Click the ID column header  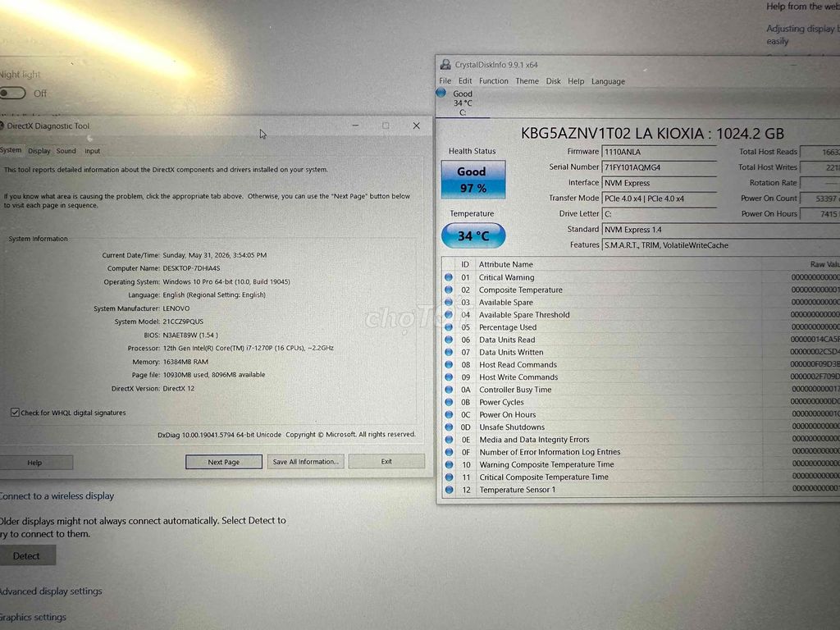465,264
